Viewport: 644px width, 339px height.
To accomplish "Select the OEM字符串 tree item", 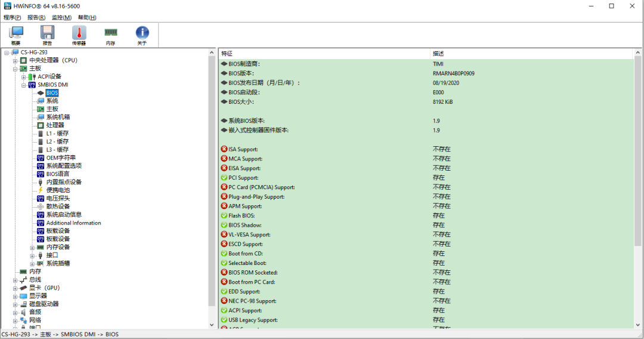I will pos(61,158).
